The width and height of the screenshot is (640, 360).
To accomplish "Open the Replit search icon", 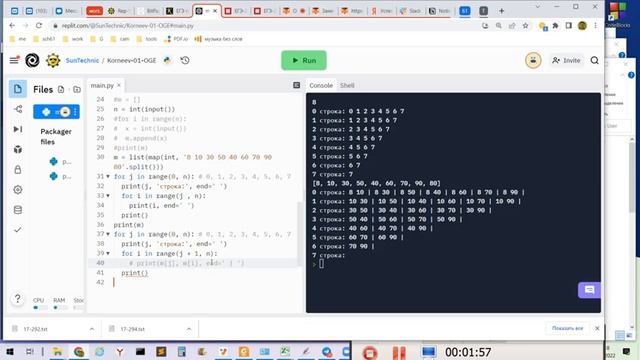I will tap(594, 60).
